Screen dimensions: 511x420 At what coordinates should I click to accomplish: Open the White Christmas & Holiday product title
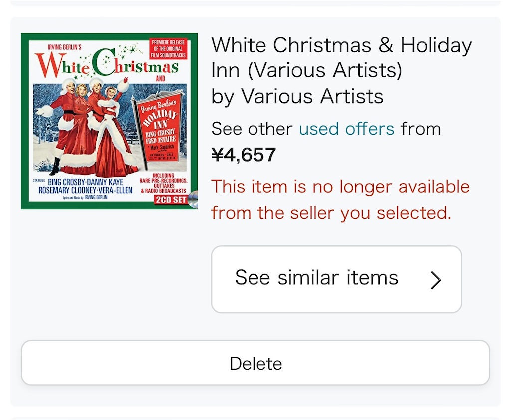click(x=341, y=58)
